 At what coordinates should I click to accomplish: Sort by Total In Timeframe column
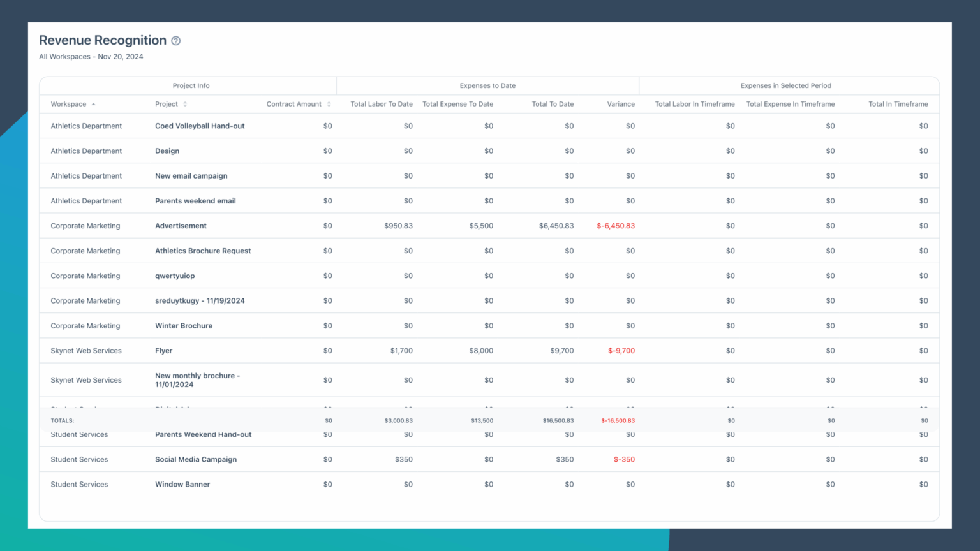pyautogui.click(x=898, y=103)
